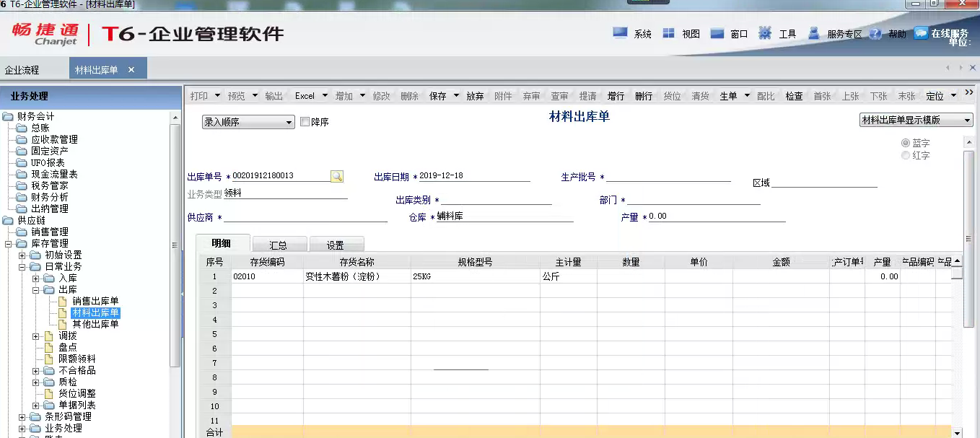
Task: Expand the 单据列表 tree node
Action: pos(36,406)
